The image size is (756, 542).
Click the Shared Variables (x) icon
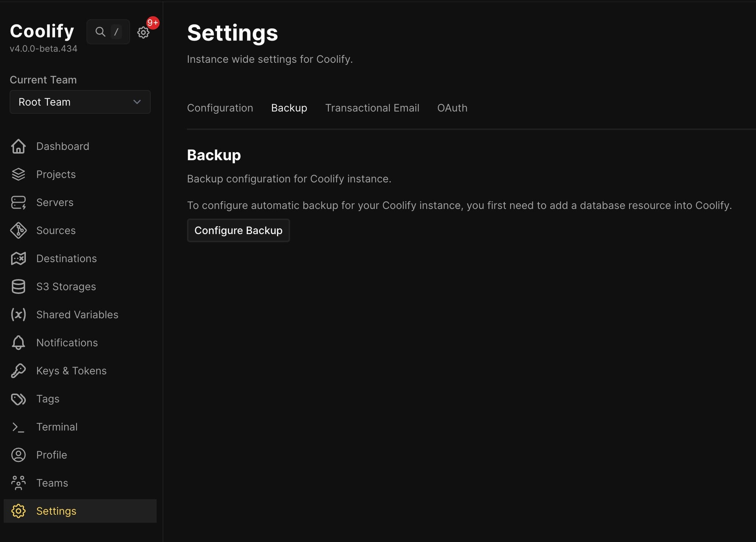click(18, 315)
